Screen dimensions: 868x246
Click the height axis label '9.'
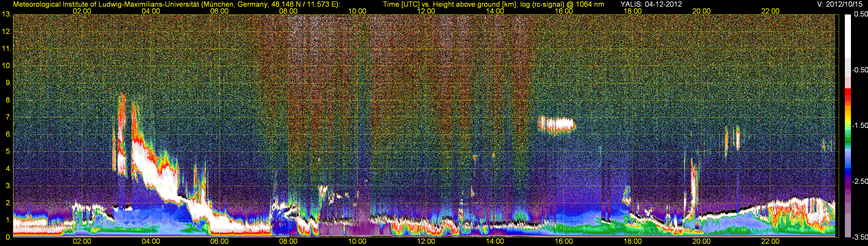8,83
